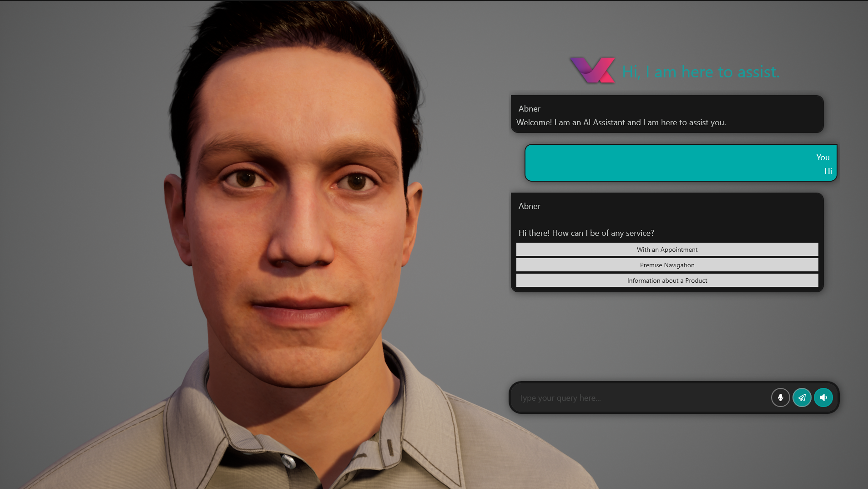Viewport: 868px width, 489px height.
Task: Select Abner's welcome message bubble
Action: 667,114
